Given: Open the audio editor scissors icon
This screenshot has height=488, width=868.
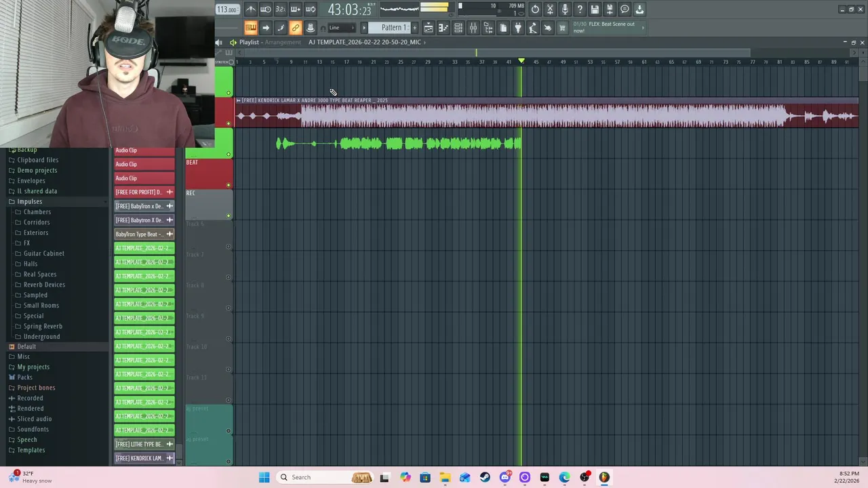Looking at the screenshot, I should click(550, 9).
